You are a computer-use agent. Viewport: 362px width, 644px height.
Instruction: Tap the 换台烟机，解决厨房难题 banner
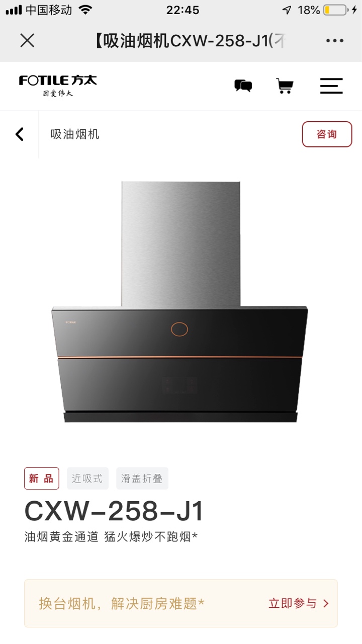click(x=181, y=603)
